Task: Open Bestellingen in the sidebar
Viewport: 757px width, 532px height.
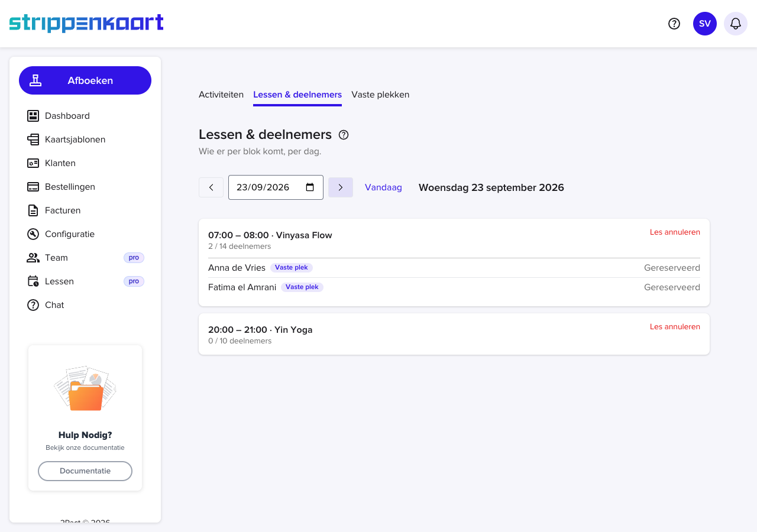Action: pos(85,187)
